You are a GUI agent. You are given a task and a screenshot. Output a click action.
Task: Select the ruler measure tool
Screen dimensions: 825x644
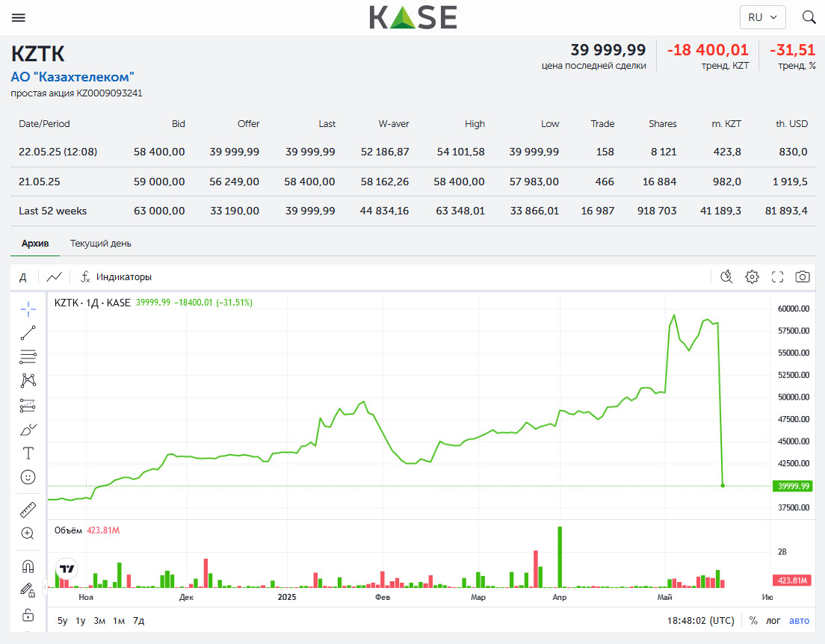coord(28,510)
